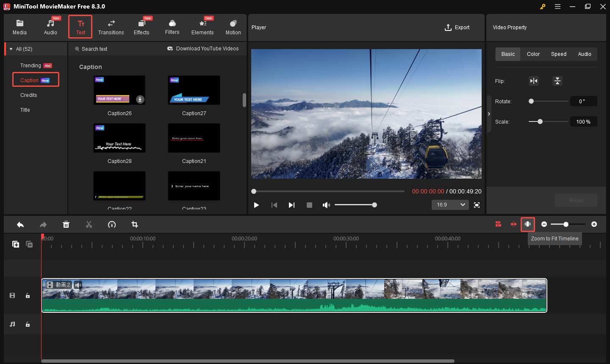The height and width of the screenshot is (364, 610).
Task: Toggle timeline auto snap
Action: [499, 224]
